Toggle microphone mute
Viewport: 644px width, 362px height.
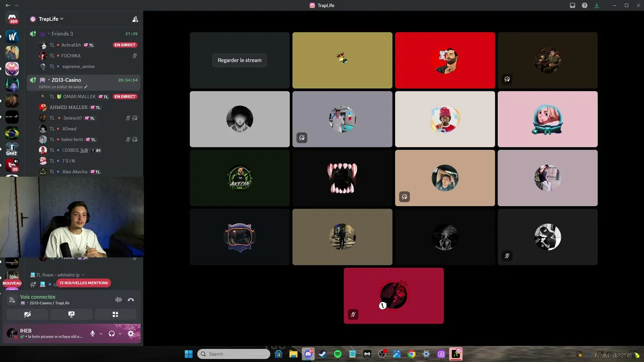[93, 333]
